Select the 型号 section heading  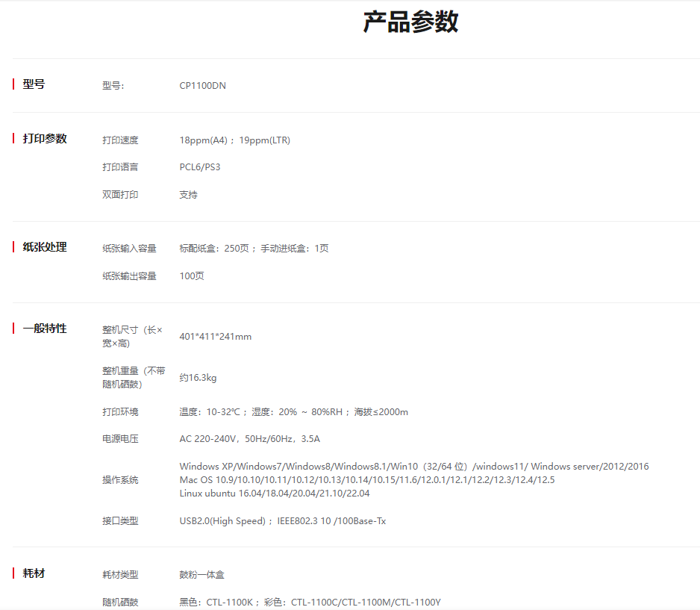coord(34,84)
